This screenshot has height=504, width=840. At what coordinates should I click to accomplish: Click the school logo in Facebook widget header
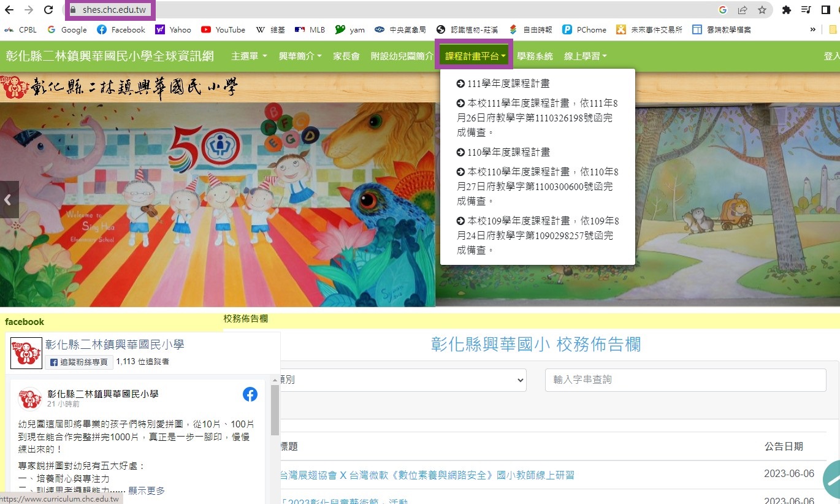point(26,353)
